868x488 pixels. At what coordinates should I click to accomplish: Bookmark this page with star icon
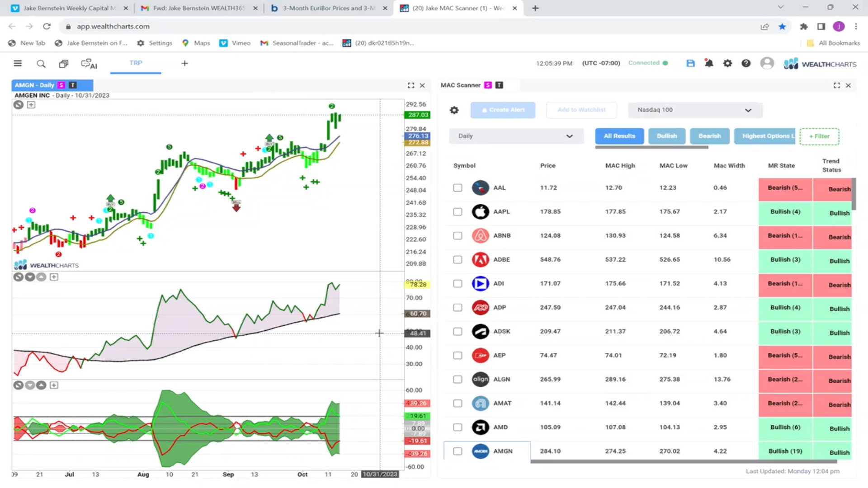[782, 27]
